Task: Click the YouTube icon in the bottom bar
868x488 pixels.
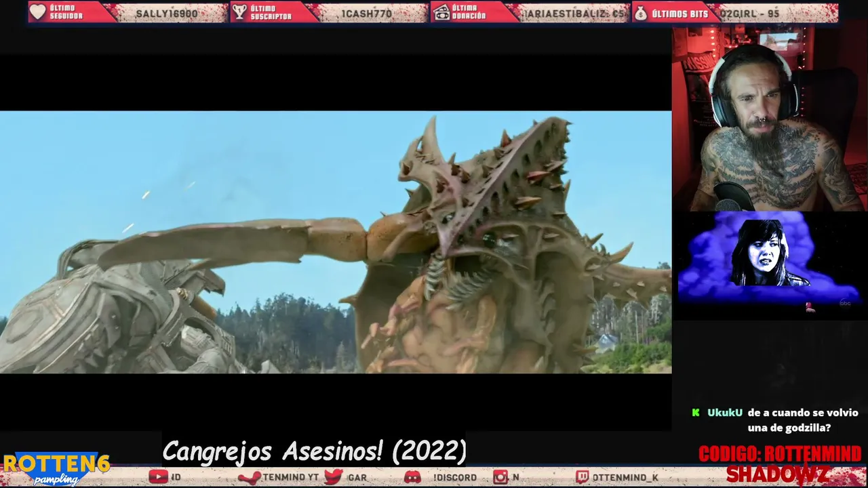Action: click(158, 477)
